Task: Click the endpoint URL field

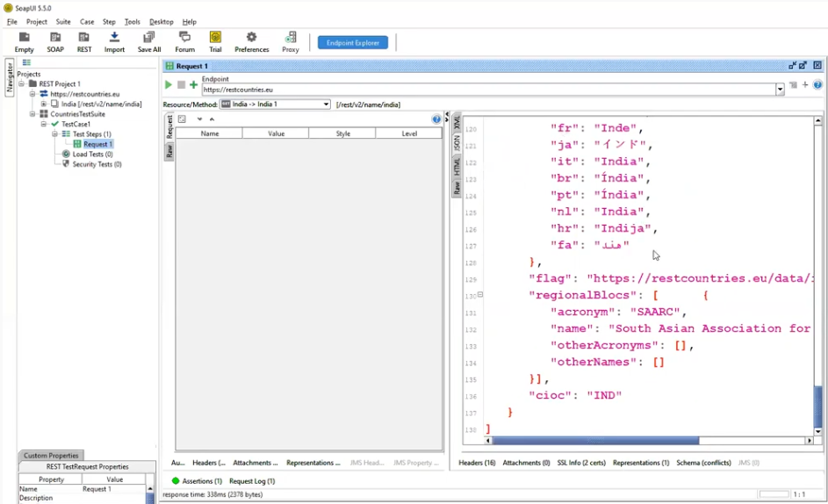Action: point(488,90)
